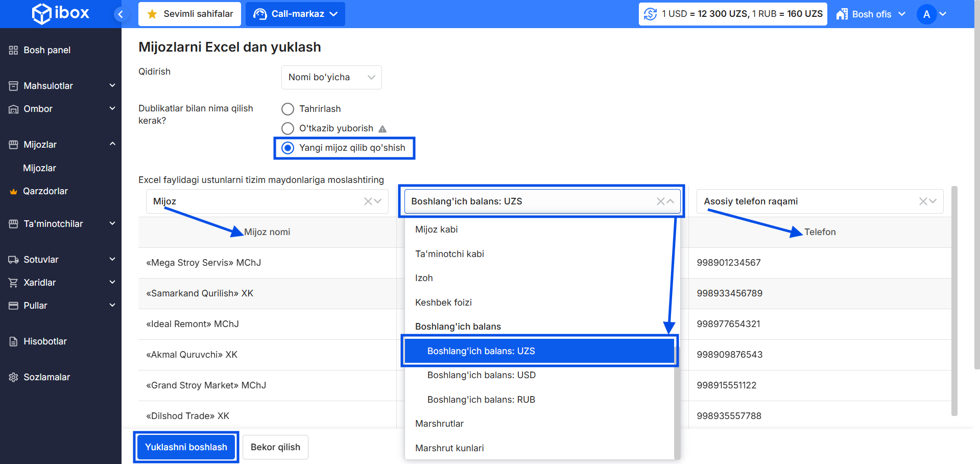Select the Tahrirlash radio option

coord(288,109)
